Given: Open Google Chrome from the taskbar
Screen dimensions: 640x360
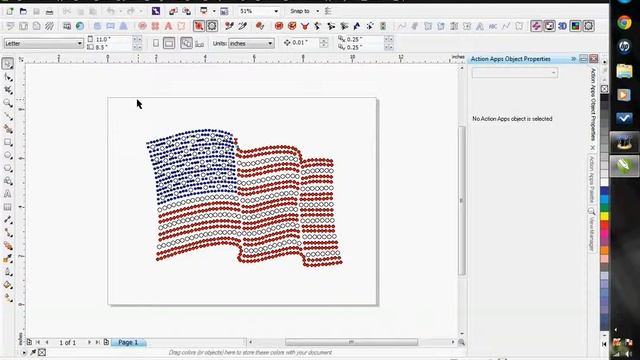Looking at the screenshot, I should click(624, 23).
